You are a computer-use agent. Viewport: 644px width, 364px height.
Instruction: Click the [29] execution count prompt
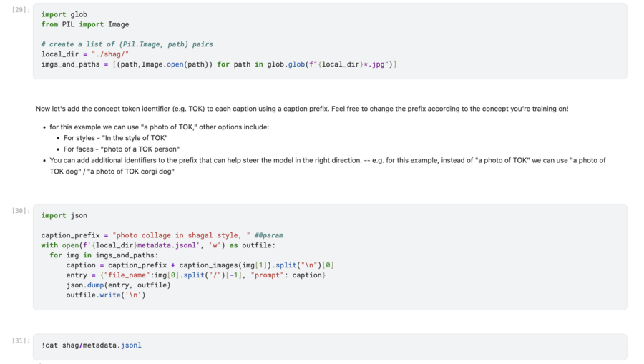(21, 9)
